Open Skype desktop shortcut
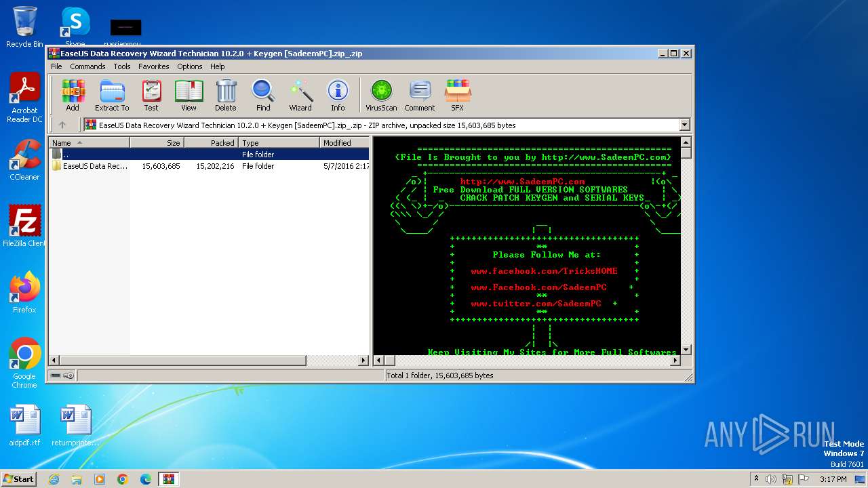 75,27
